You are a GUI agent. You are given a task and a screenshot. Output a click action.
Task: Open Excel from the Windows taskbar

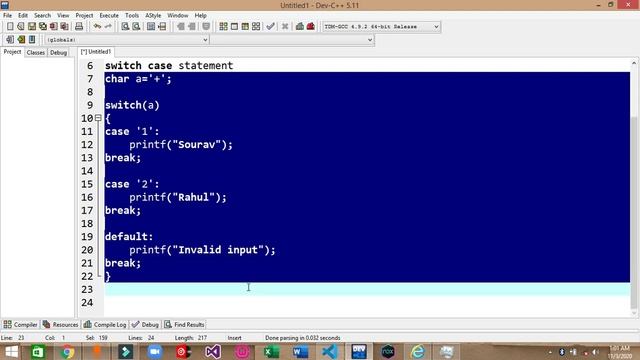pos(271,351)
